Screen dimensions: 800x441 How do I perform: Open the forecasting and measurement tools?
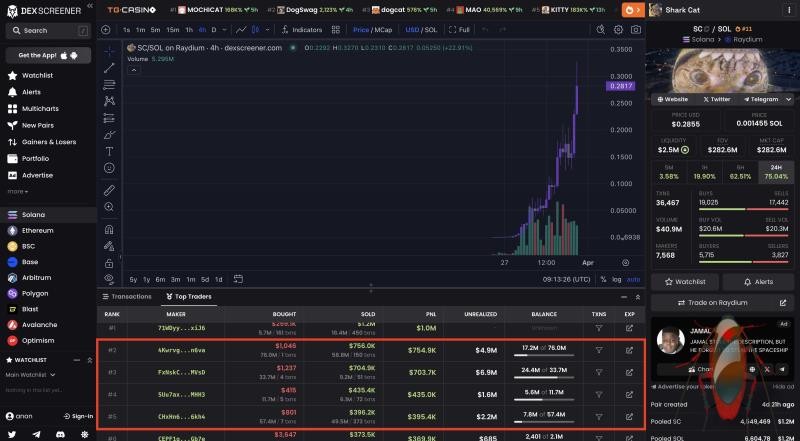(x=109, y=118)
